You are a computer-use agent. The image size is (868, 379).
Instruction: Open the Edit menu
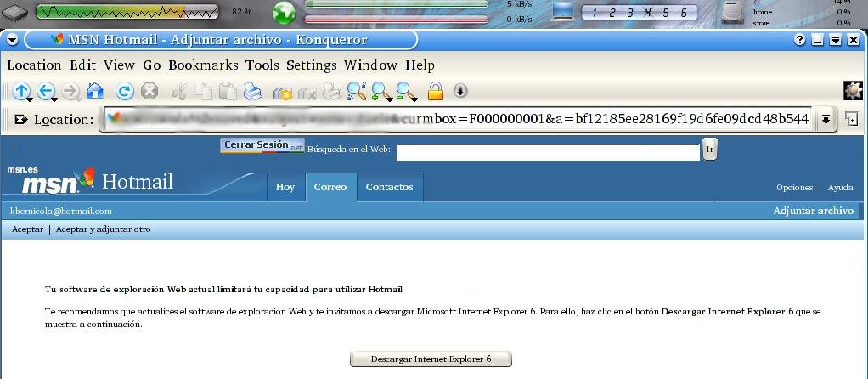(83, 65)
